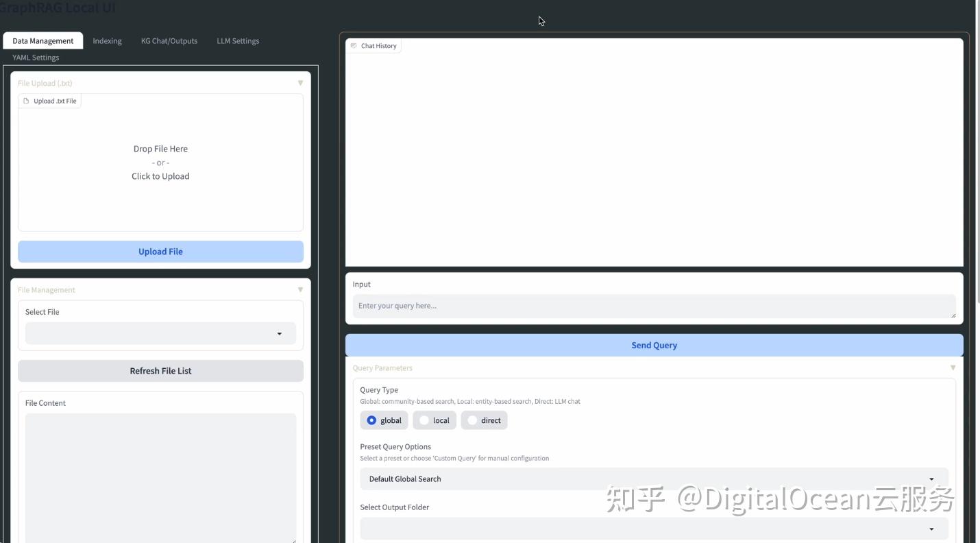Click the file icon on the Upload .txt File tab
The image size is (980, 543).
[x=26, y=101]
